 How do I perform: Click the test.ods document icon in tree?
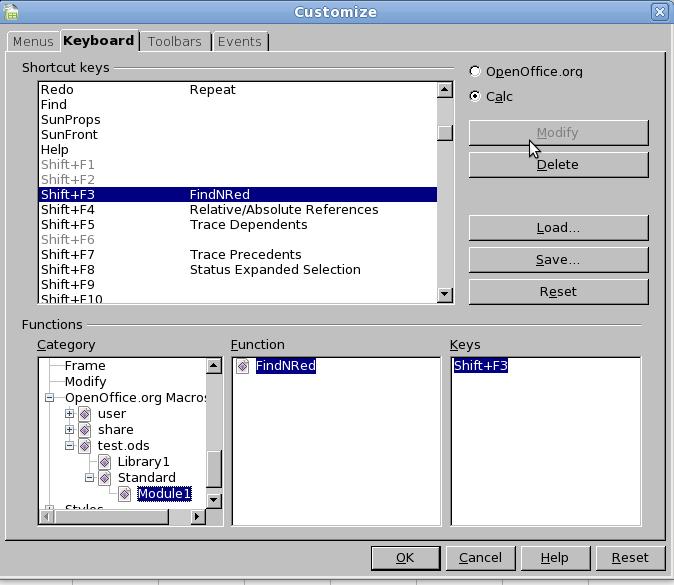[x=86, y=446]
